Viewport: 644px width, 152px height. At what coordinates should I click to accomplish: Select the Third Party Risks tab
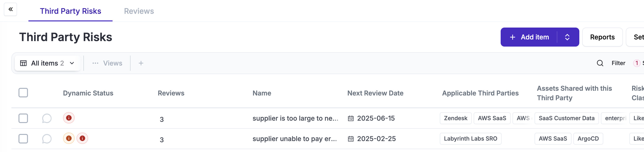(x=71, y=11)
